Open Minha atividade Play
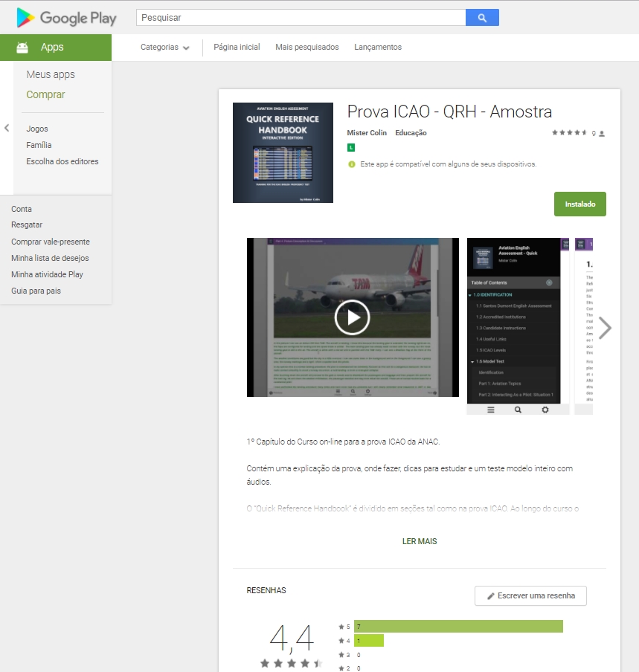Screen dimensions: 639x672 47,274
